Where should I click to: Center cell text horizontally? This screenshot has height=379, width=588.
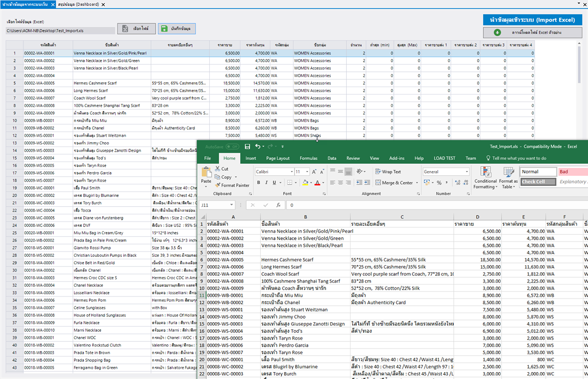click(x=340, y=183)
